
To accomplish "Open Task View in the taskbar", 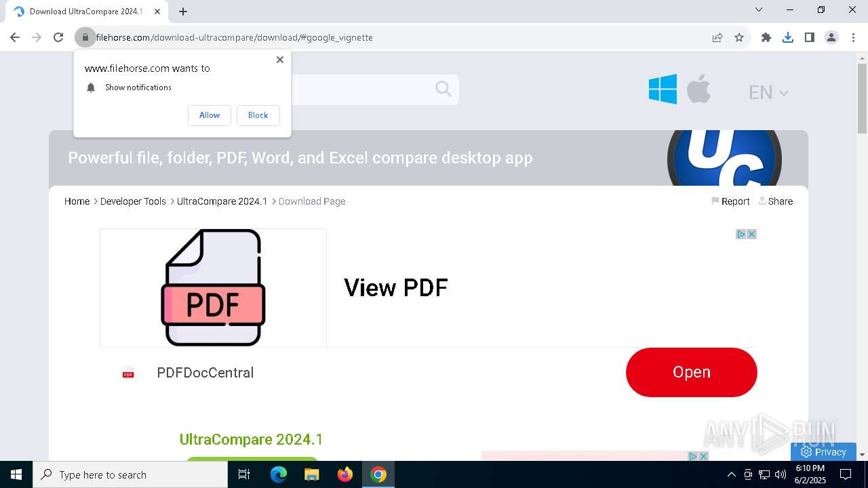I will coord(244,474).
